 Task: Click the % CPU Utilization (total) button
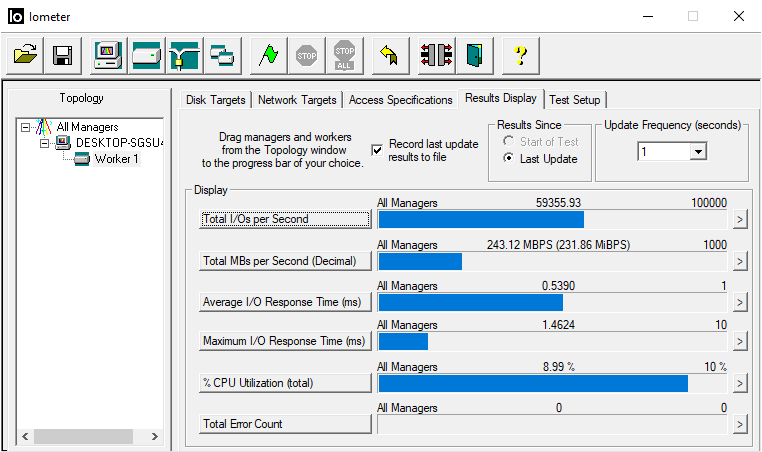(285, 383)
